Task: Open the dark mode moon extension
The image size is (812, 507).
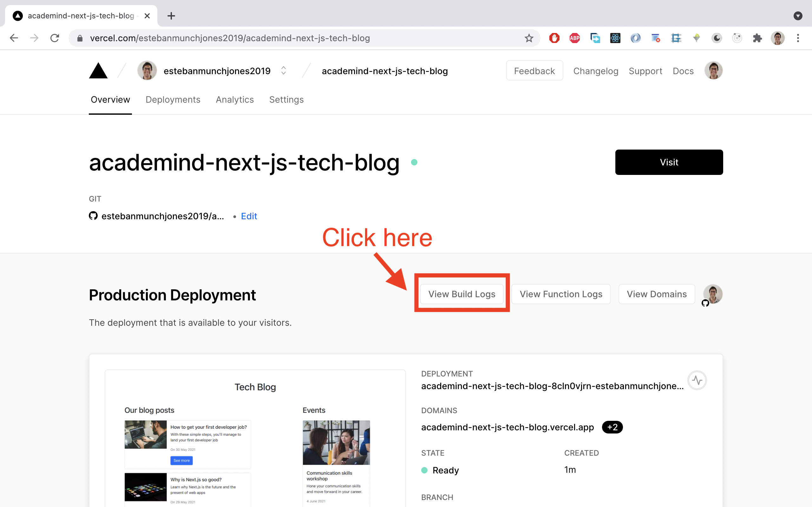Action: [717, 38]
